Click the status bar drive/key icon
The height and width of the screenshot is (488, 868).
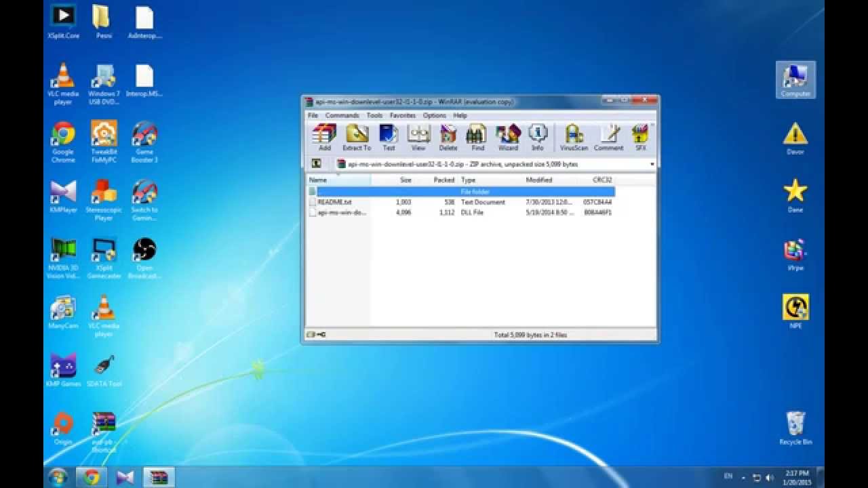(316, 335)
